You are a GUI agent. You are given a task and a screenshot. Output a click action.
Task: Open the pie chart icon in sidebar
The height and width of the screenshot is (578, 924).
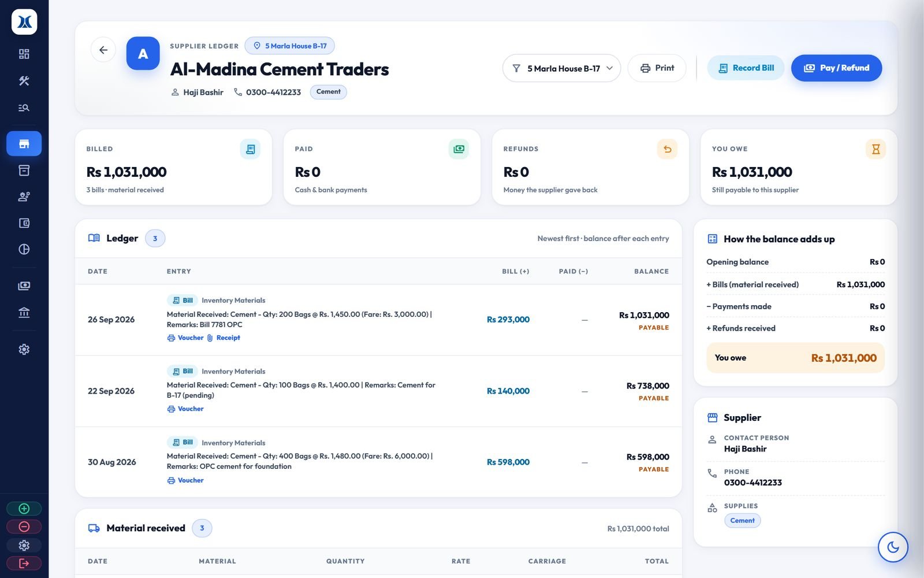pos(24,249)
